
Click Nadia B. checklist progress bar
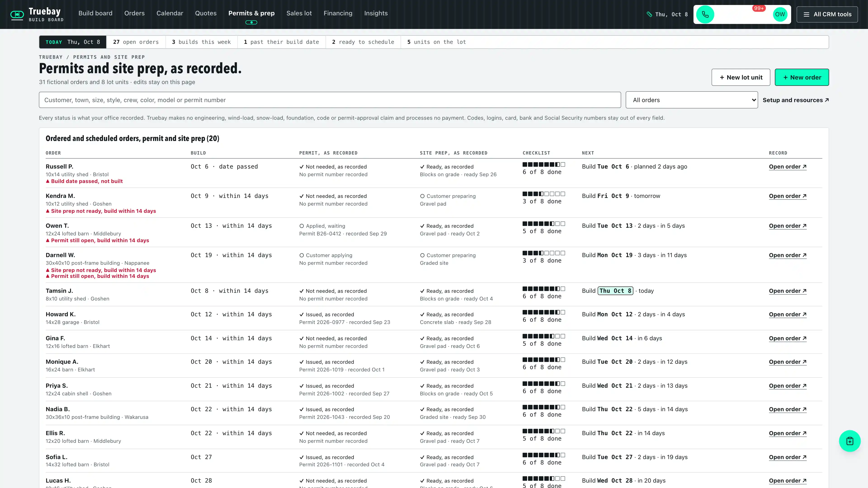tap(543, 407)
